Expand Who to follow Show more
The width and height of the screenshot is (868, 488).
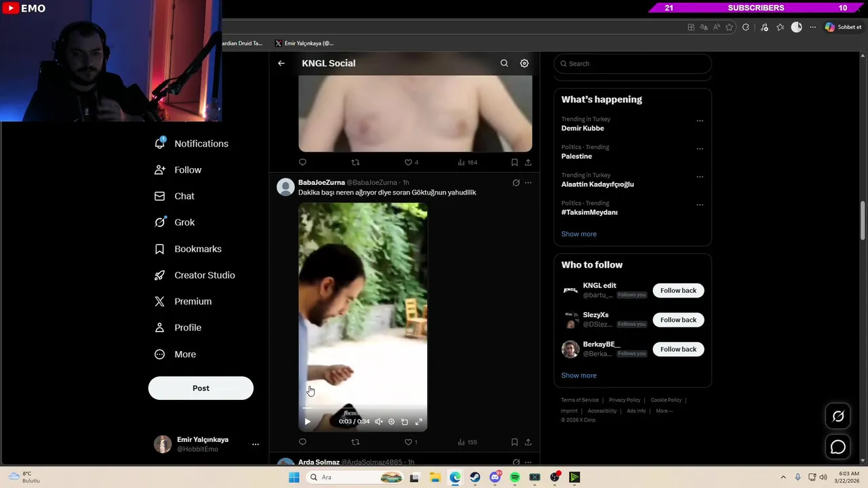pyautogui.click(x=578, y=375)
